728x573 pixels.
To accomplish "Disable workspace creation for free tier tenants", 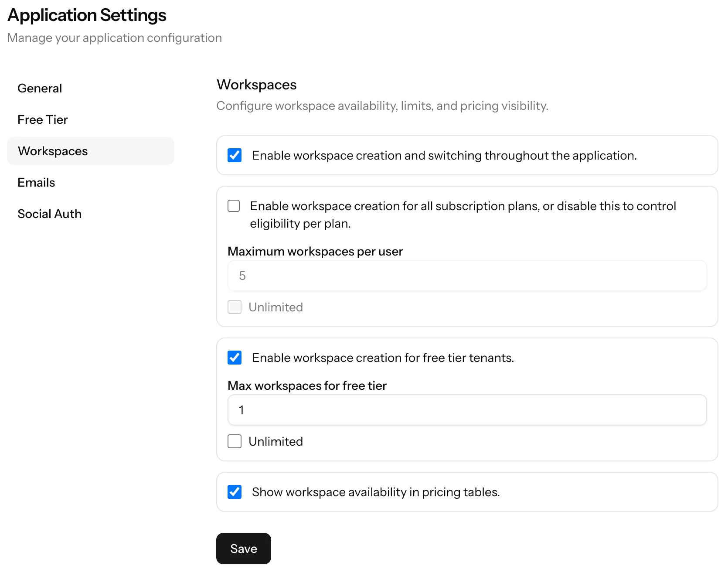I will coord(234,358).
